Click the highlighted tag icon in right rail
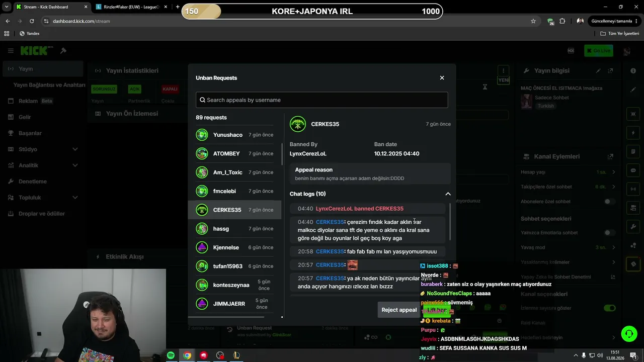 633,264
